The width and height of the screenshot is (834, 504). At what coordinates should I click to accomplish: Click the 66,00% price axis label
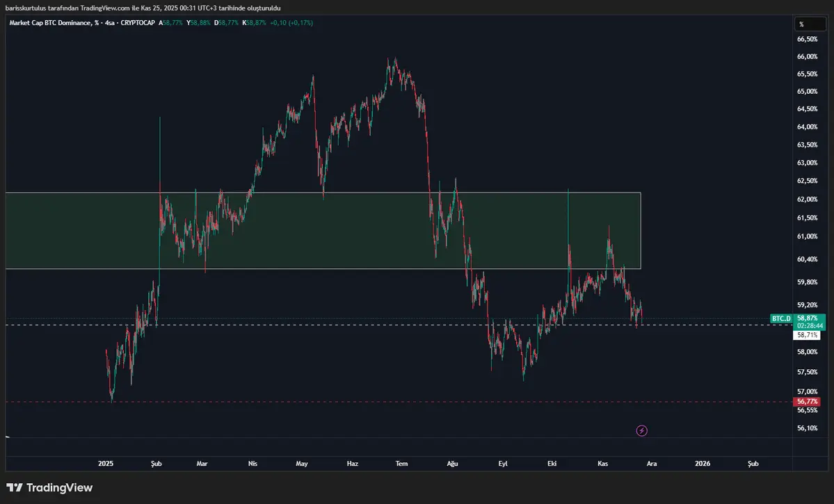[807, 56]
